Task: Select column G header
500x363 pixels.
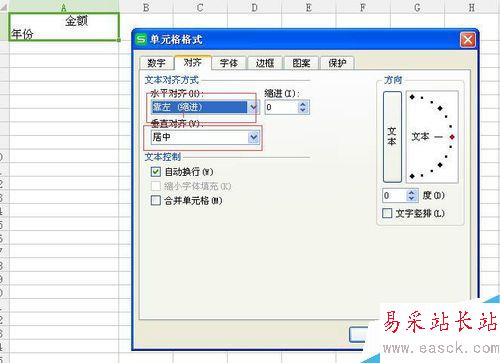Action: click(417, 7)
